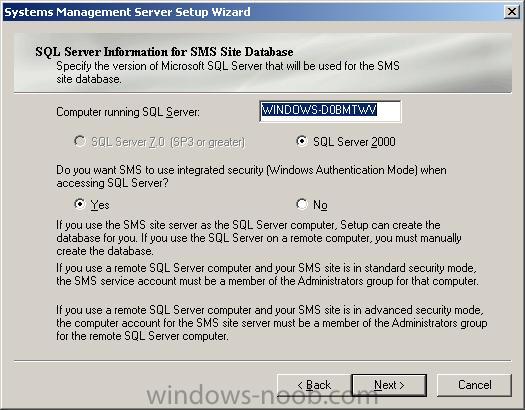This screenshot has height=410, width=525.
Task: Click the 'SQL Server Information for SMS Site Database' heading
Action: coord(164,52)
